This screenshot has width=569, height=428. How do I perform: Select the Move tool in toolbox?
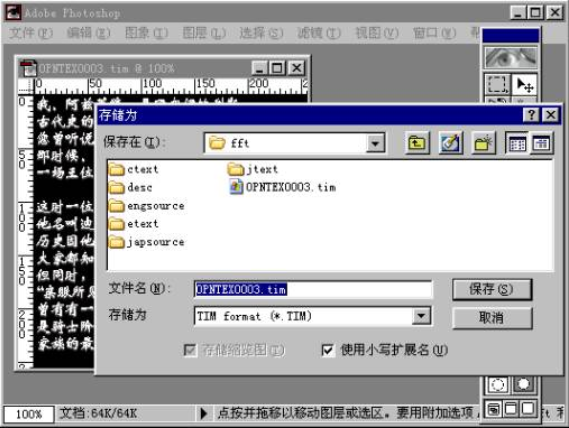(524, 85)
